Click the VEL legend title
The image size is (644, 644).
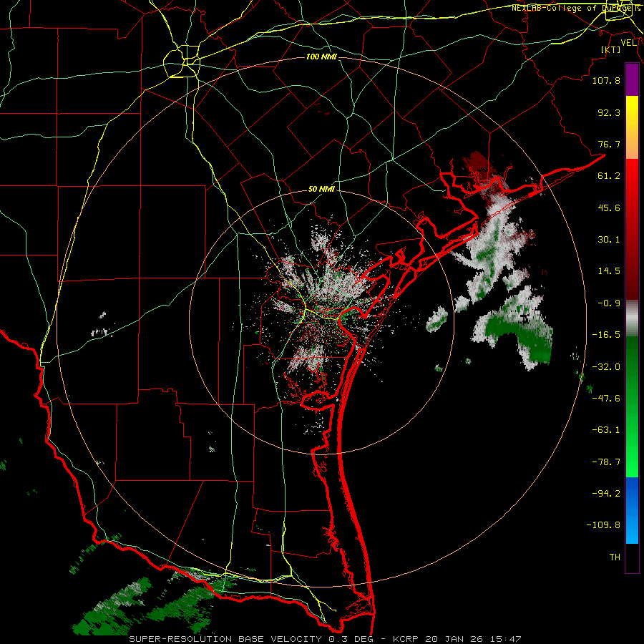tap(628, 43)
